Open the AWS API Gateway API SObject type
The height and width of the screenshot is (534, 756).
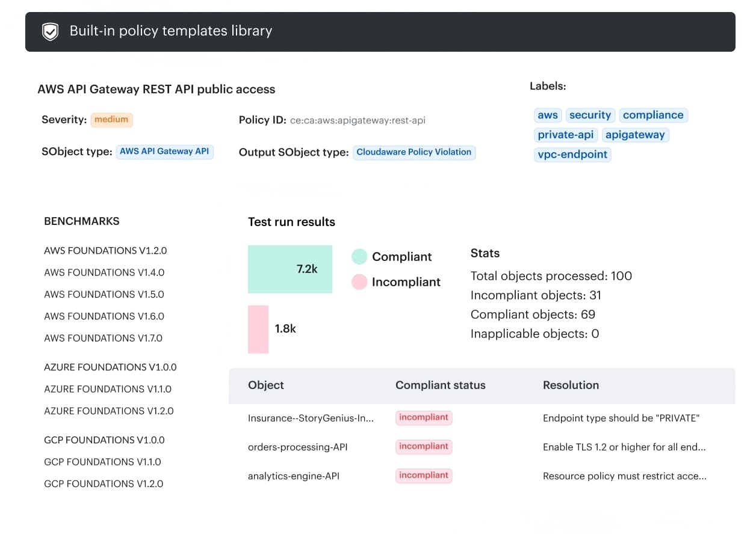tap(164, 152)
